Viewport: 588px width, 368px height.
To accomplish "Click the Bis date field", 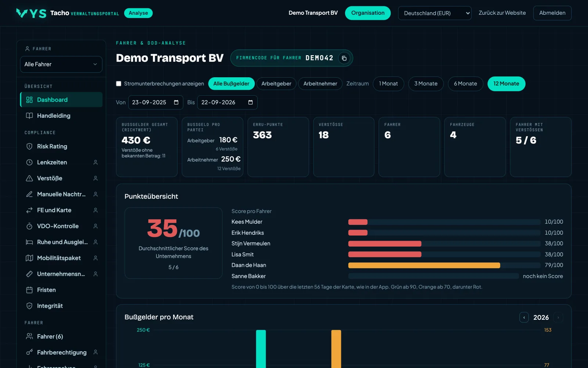I will (x=227, y=102).
